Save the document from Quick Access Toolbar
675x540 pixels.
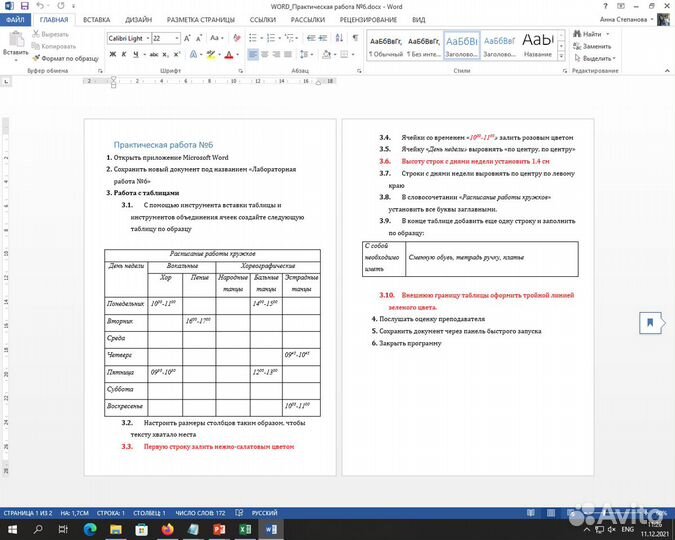coord(25,6)
